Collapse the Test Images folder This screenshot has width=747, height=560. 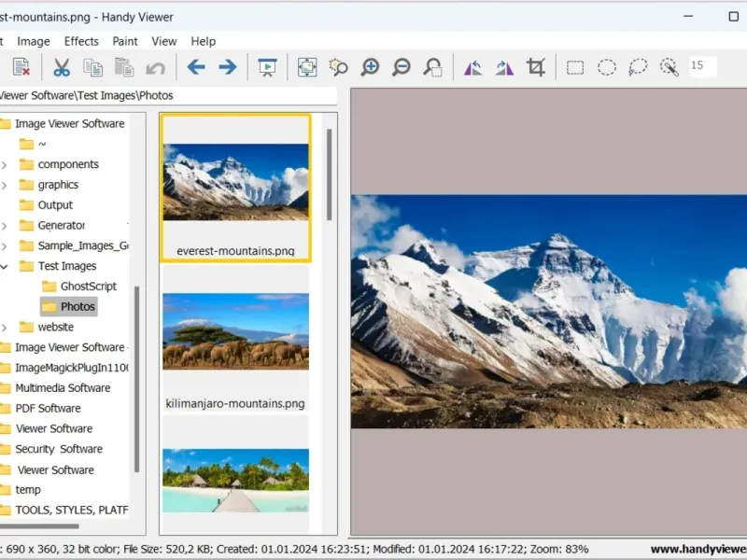tap(5, 266)
